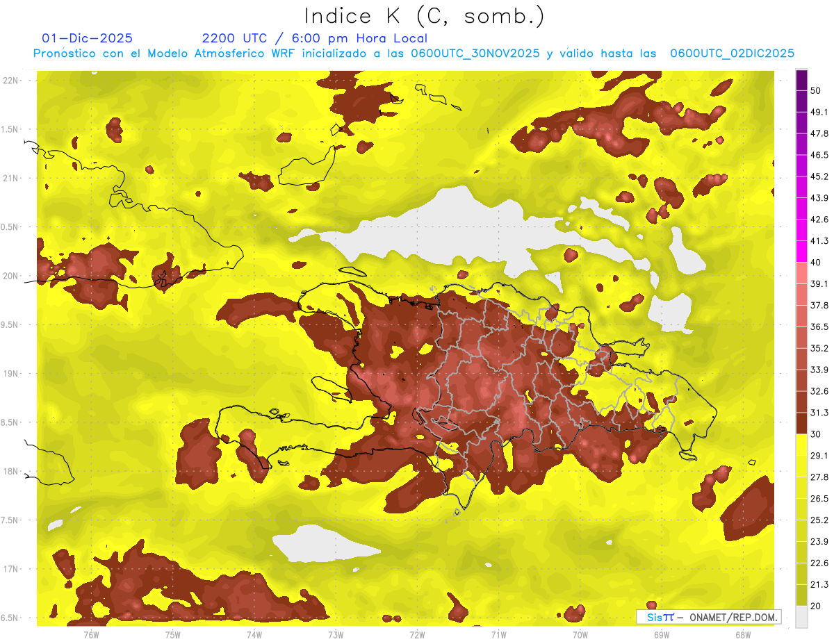Viewport: 834px width, 644px height.
Task: Click the legend value 26.5
Action: [819, 499]
